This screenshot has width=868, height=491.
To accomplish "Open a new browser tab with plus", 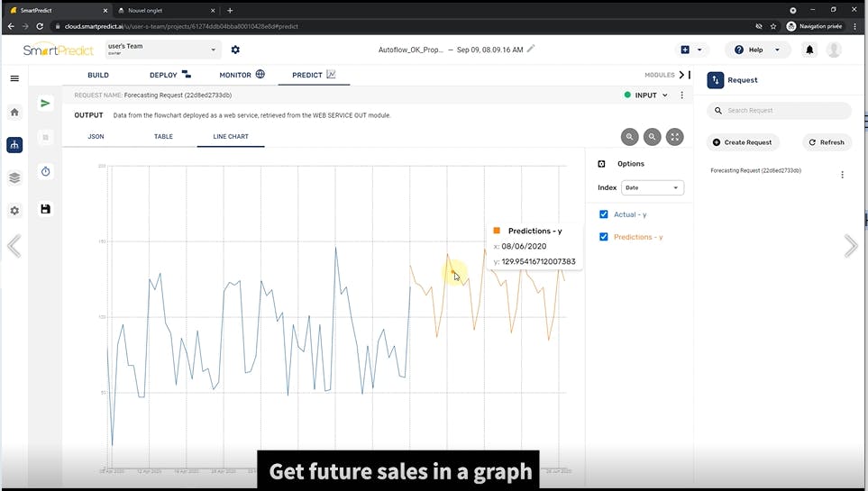I will 230,10.
